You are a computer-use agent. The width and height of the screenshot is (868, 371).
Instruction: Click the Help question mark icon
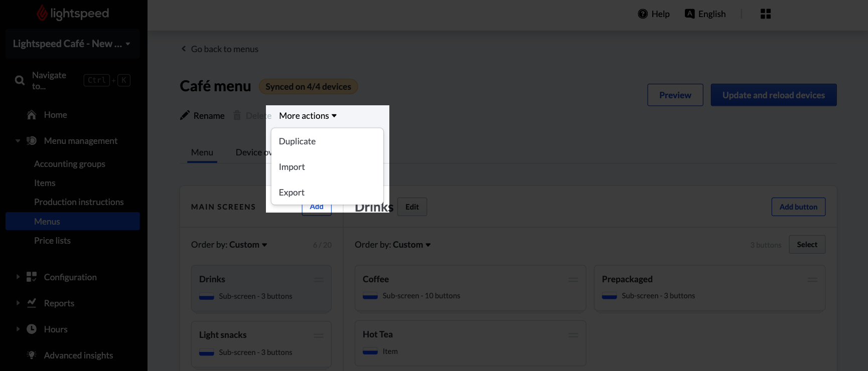[x=642, y=14]
